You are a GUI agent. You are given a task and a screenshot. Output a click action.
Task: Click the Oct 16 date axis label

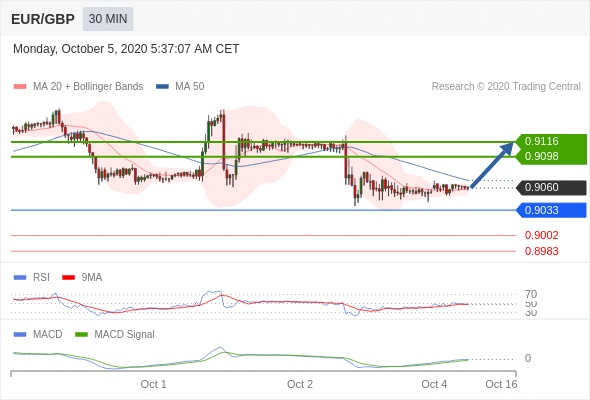501,384
